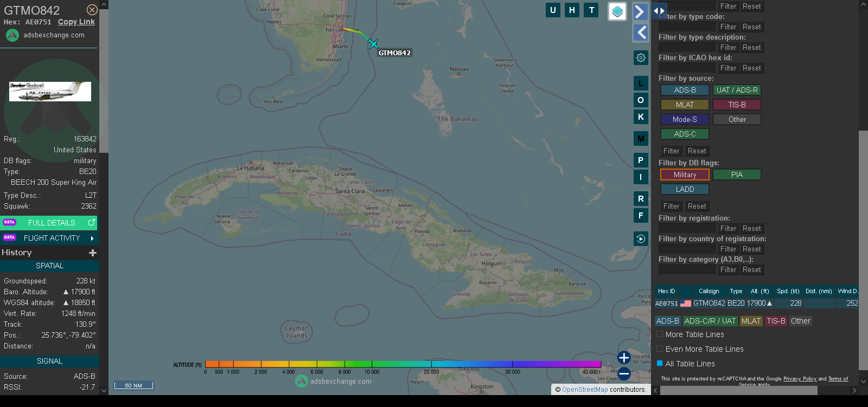Click the P map button
Image resolution: width=868 pixels, height=407 pixels.
click(641, 160)
